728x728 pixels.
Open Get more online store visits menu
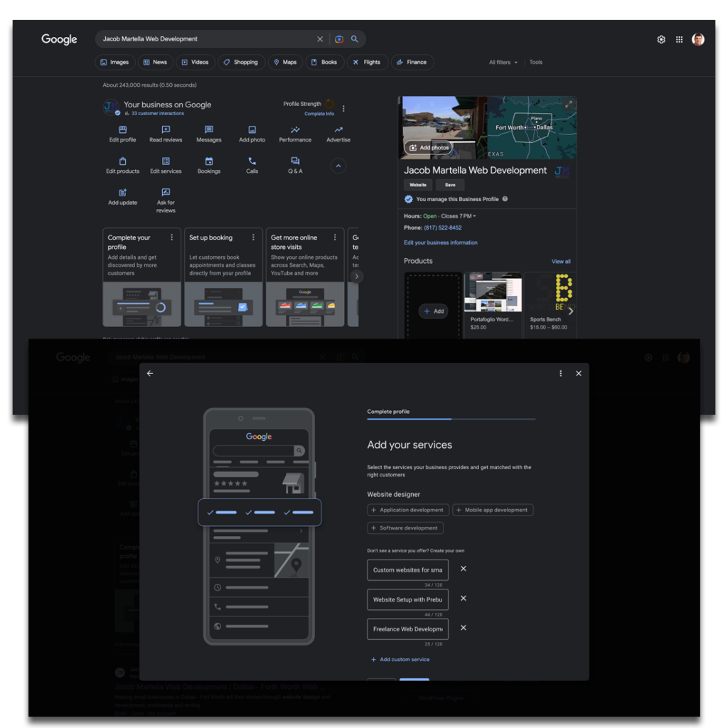335,237
